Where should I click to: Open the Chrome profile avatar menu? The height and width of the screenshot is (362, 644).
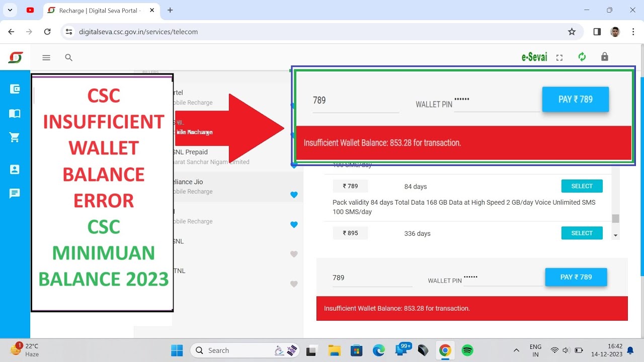615,32
